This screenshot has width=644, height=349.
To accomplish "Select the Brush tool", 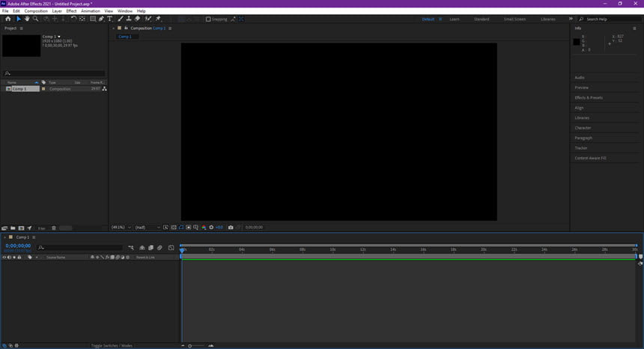I will 121,19.
